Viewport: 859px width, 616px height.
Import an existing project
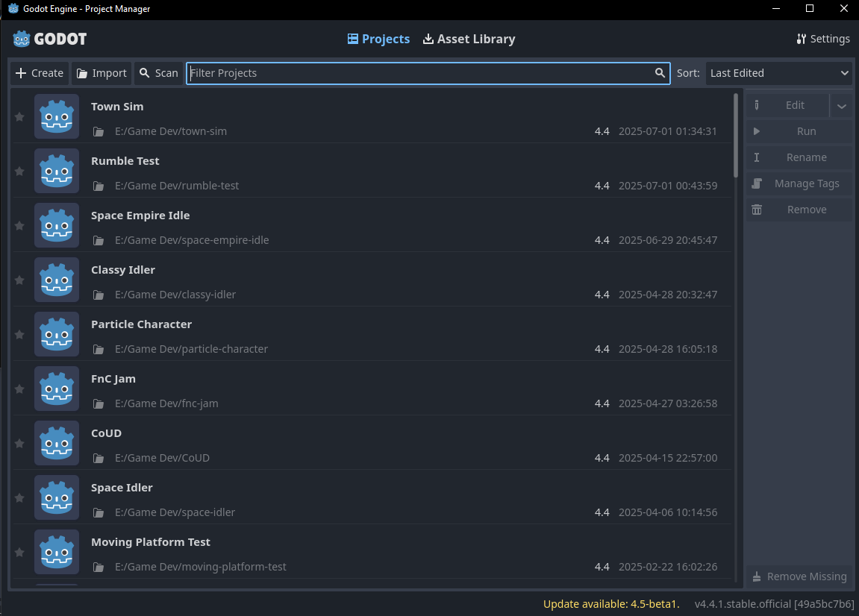click(102, 73)
